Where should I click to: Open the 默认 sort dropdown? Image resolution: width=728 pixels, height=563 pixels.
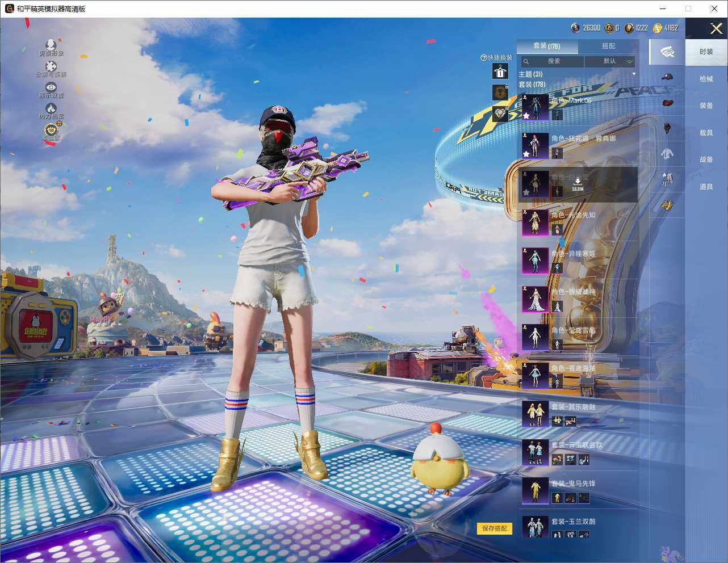(610, 61)
